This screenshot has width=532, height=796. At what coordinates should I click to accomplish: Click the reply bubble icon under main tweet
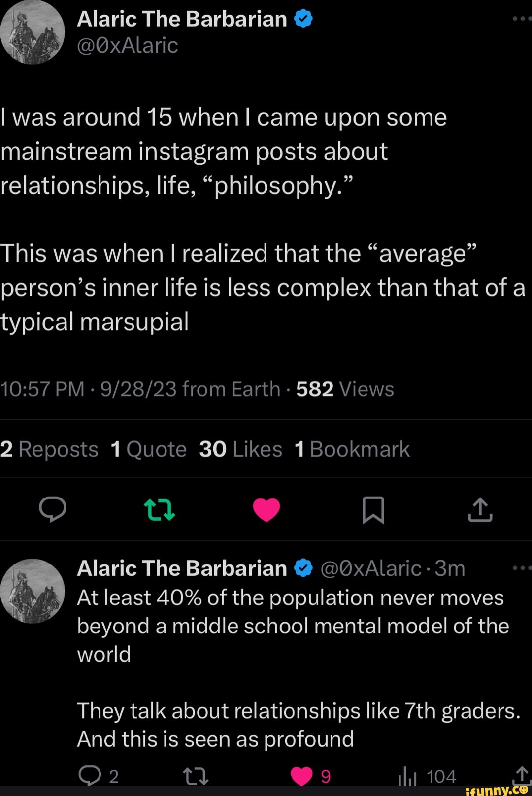click(53, 509)
